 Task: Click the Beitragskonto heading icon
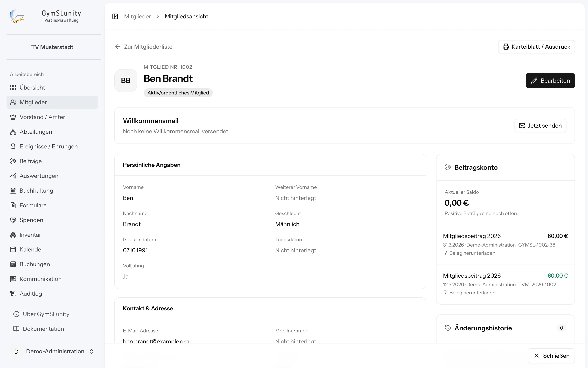tap(448, 167)
